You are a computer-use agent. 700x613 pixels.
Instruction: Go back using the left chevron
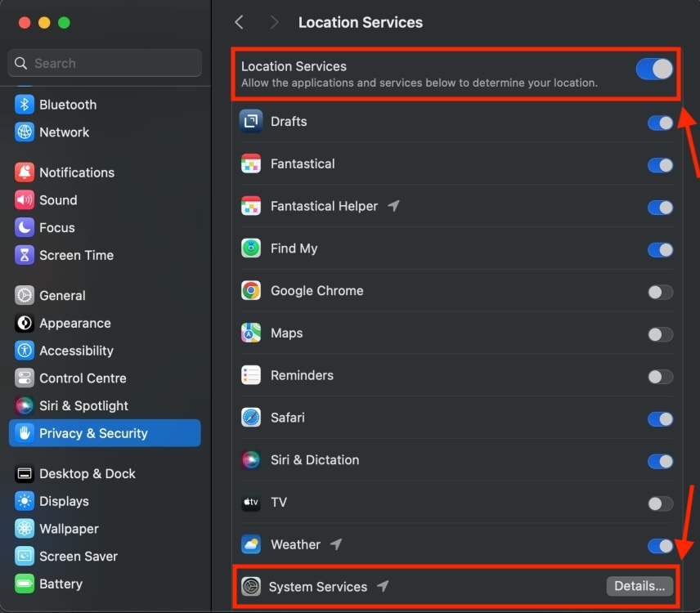click(x=240, y=23)
